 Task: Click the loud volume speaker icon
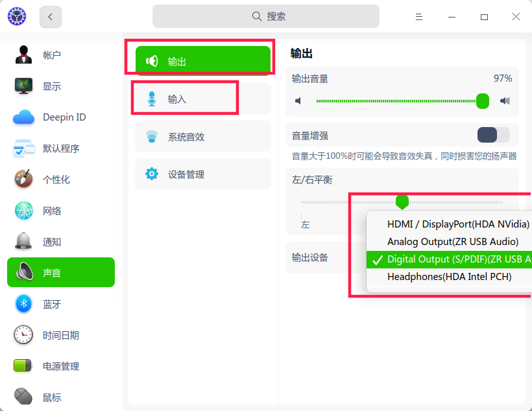(505, 100)
